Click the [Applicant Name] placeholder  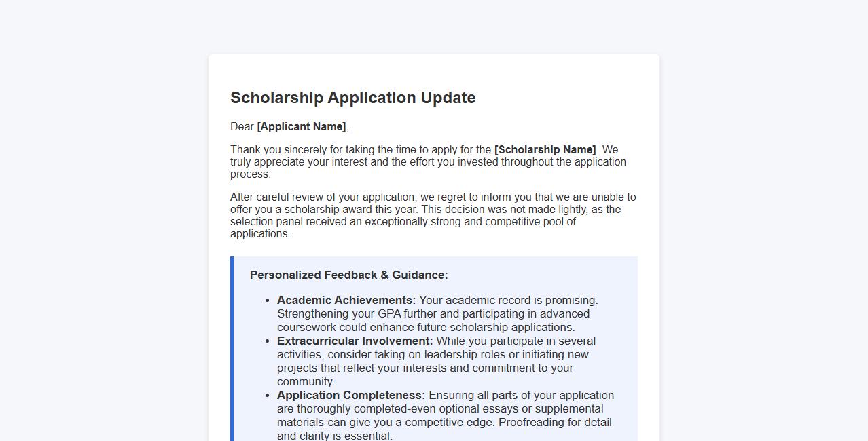pyautogui.click(x=302, y=127)
